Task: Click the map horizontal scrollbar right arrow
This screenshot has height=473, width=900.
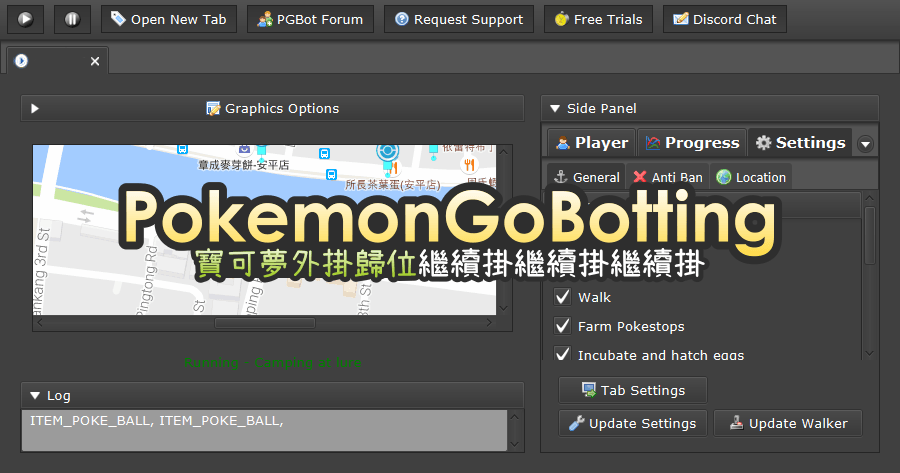Action: [x=489, y=323]
